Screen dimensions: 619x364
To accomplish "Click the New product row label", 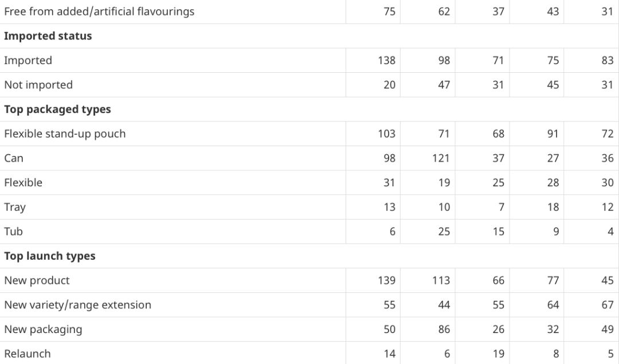I will point(37,281).
